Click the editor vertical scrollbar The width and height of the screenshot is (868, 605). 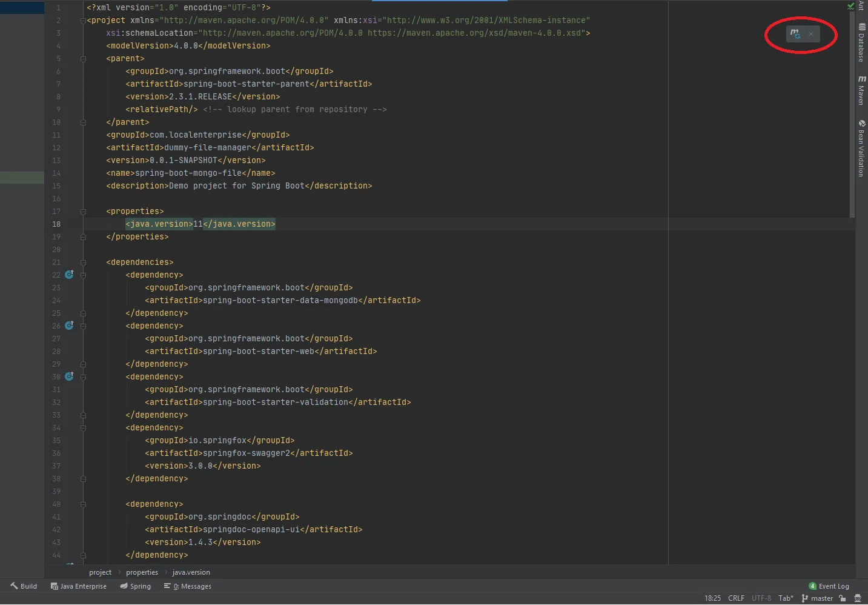coord(852,115)
